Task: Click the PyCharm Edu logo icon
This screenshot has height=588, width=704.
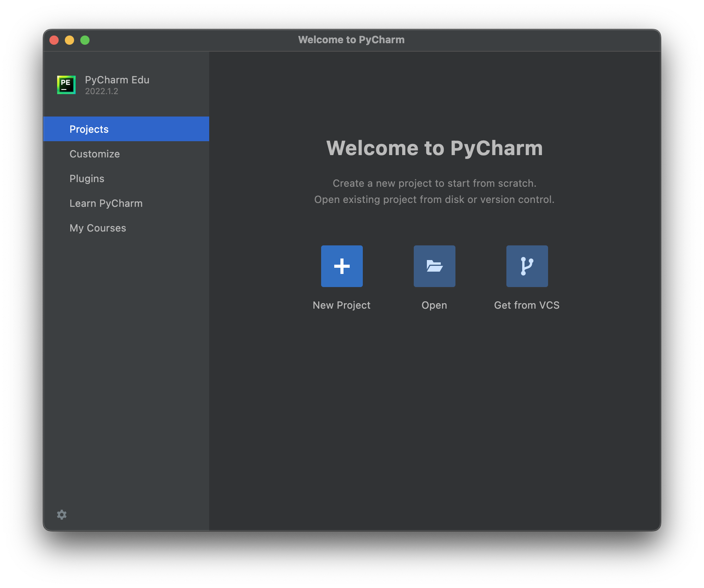Action: [66, 85]
